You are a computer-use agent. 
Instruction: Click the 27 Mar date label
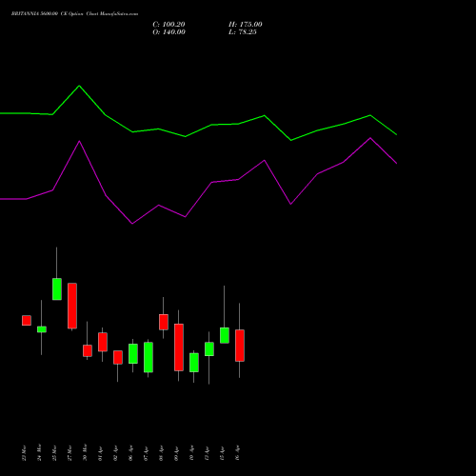click(x=69, y=453)
